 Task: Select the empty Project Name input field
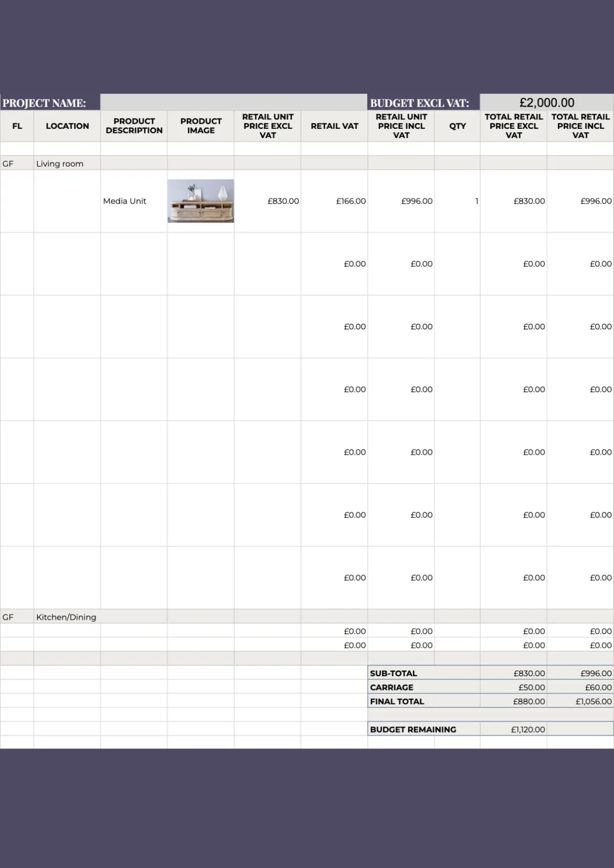[234, 102]
